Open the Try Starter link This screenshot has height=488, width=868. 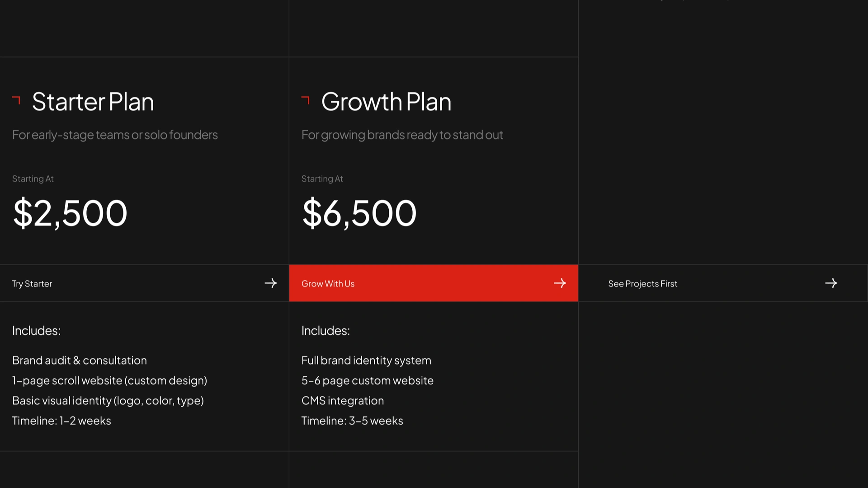144,283
